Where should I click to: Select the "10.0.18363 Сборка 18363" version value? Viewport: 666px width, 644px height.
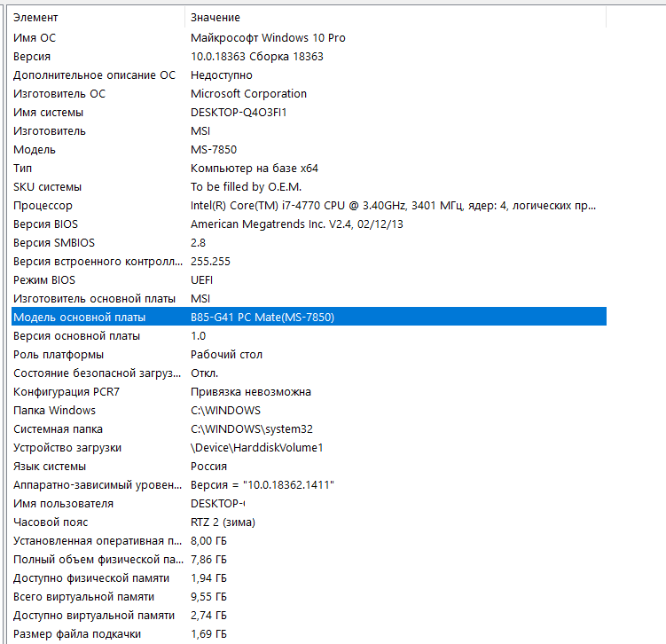coord(257,57)
